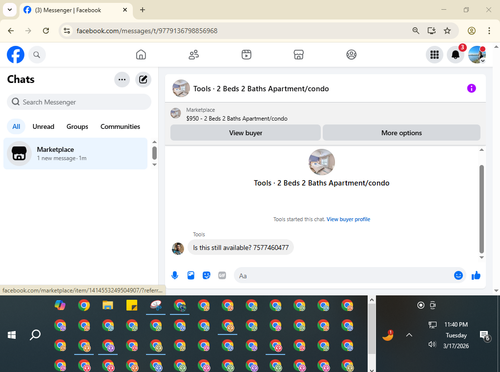Open Windows taskbar search magnifier

point(35,335)
